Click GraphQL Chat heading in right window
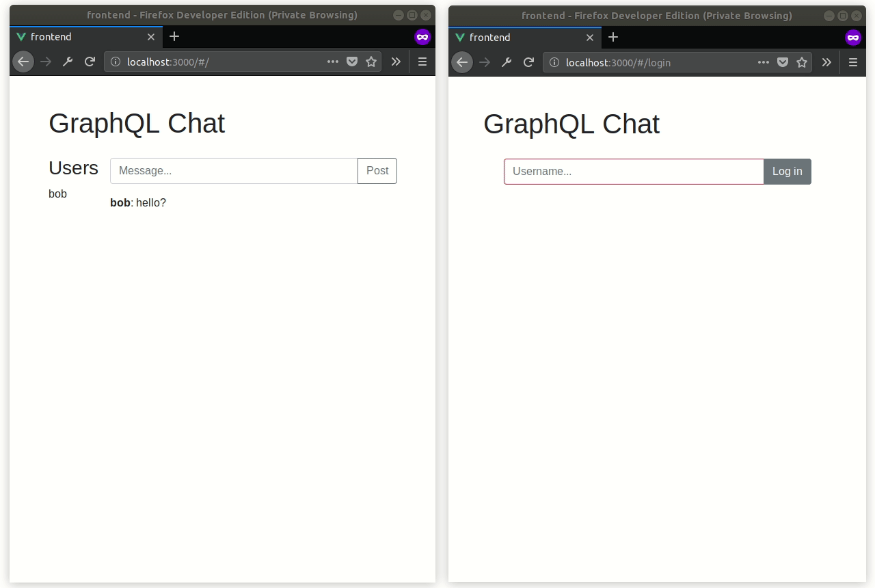875x588 pixels. 571,124
